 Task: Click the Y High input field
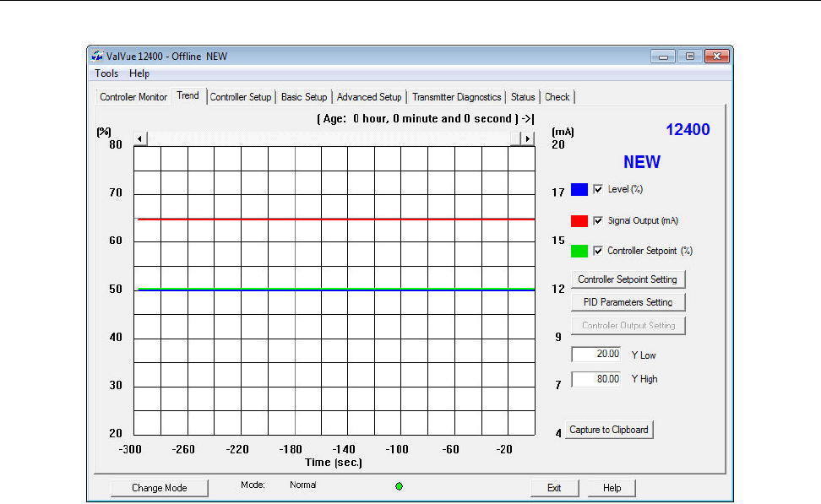pos(595,379)
